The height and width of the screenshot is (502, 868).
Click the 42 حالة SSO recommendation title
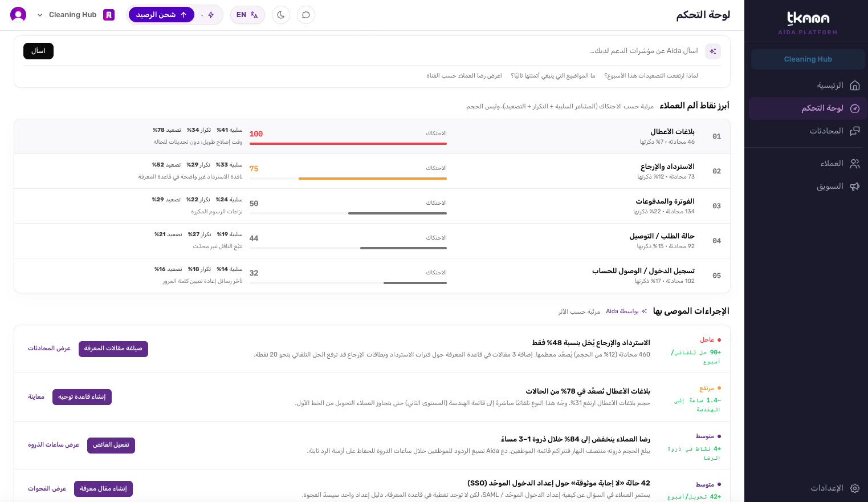559,483
